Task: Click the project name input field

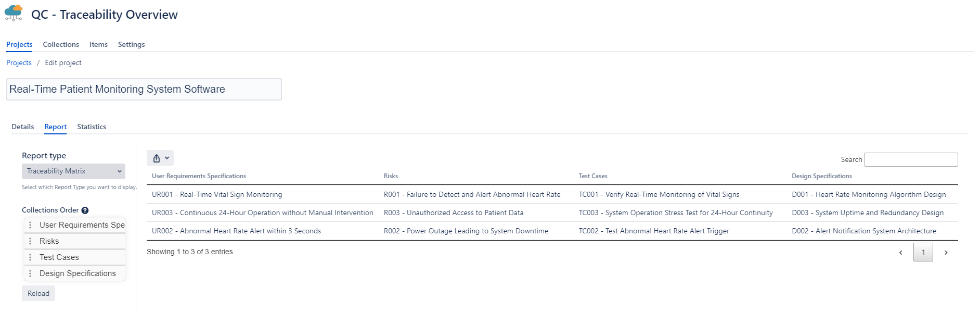Action: pos(144,89)
